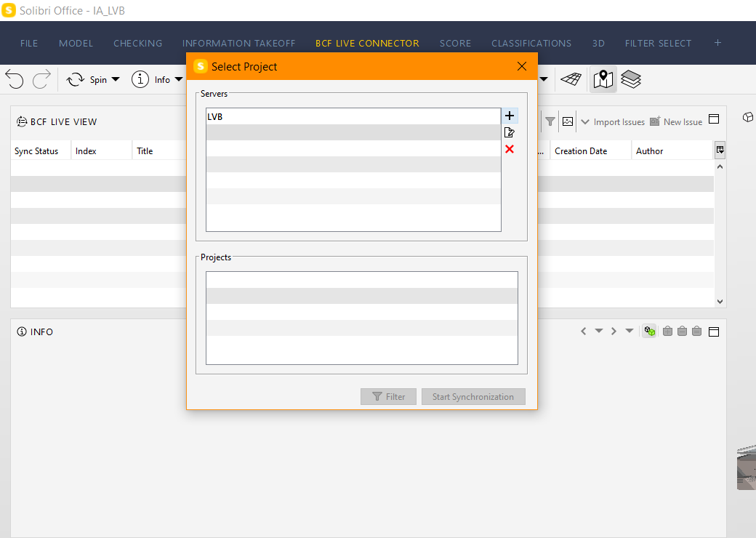Open the FILTER SELECT tab
Image resolution: width=756 pixels, height=538 pixels.
(x=658, y=44)
